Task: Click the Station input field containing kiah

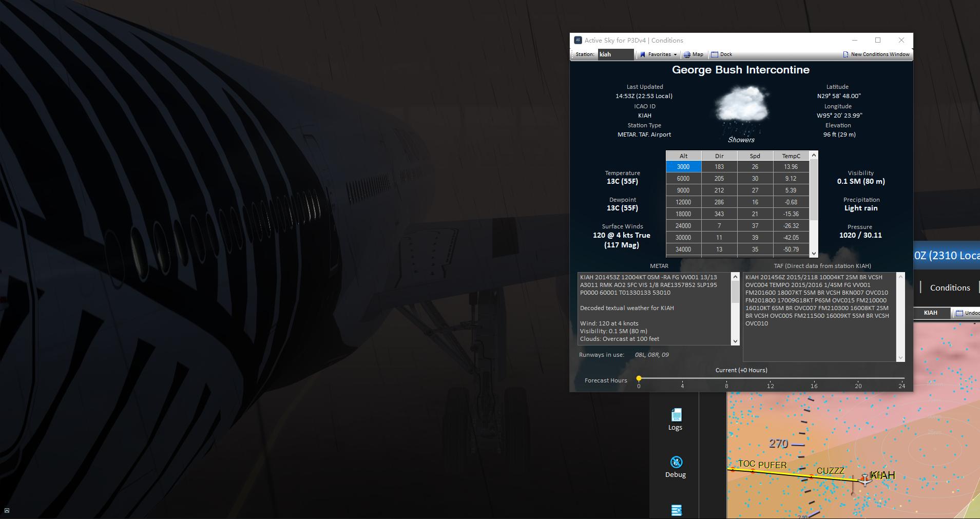Action: click(x=616, y=54)
